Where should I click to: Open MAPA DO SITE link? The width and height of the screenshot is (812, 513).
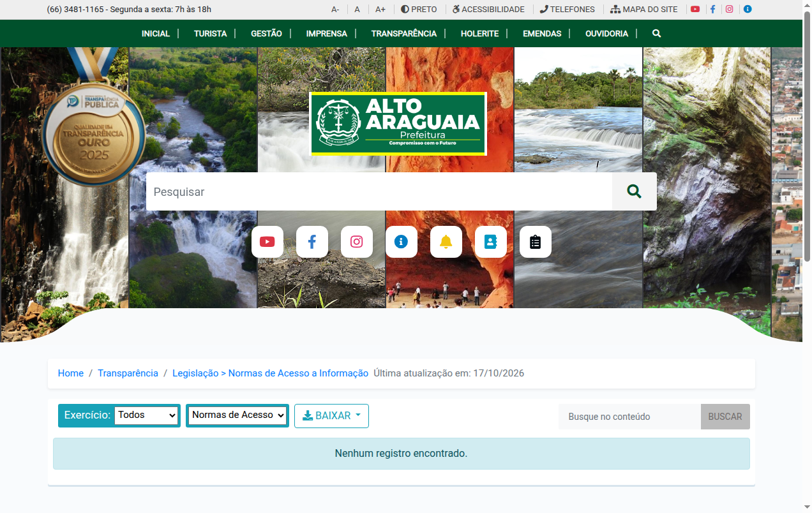click(644, 10)
